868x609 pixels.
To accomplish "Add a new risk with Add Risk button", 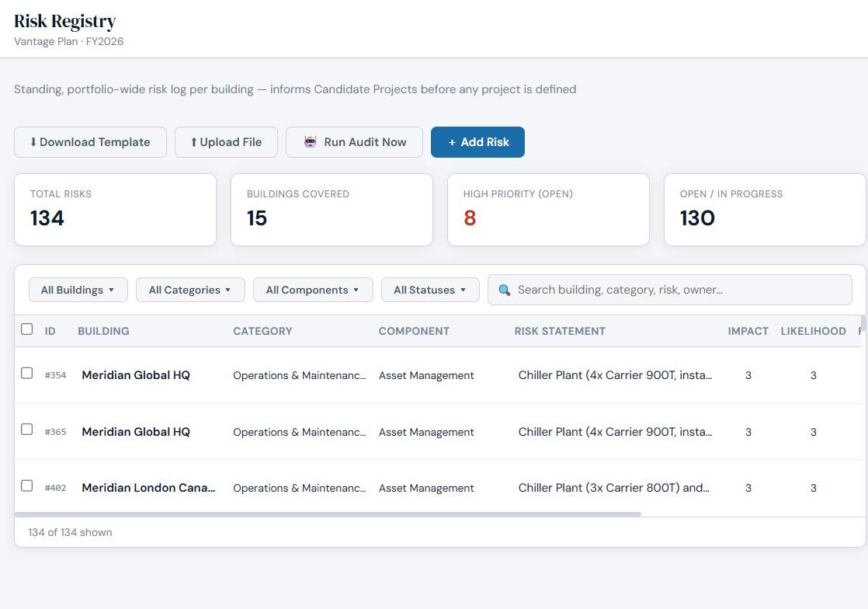I will [x=477, y=142].
